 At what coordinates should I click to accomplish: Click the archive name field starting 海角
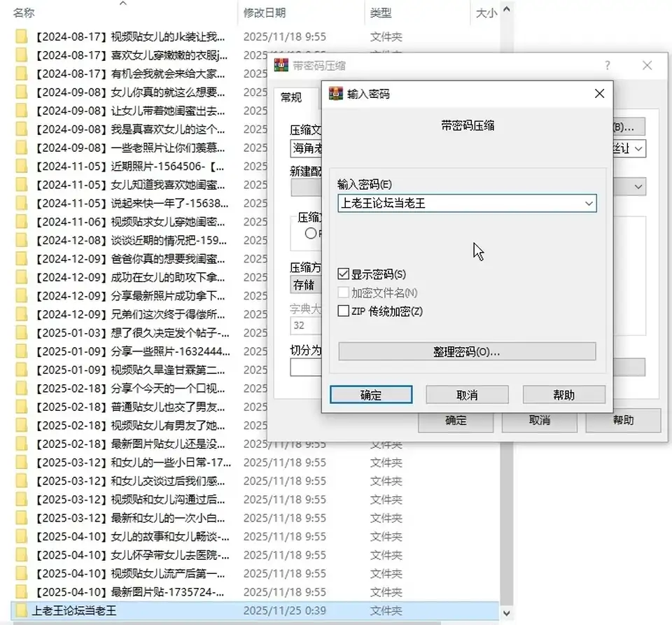coord(306,148)
